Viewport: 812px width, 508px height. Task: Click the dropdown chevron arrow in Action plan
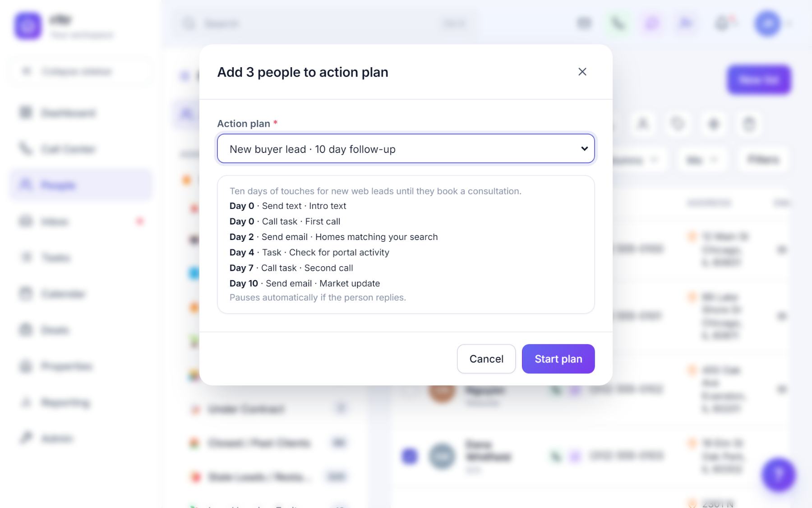pos(585,148)
